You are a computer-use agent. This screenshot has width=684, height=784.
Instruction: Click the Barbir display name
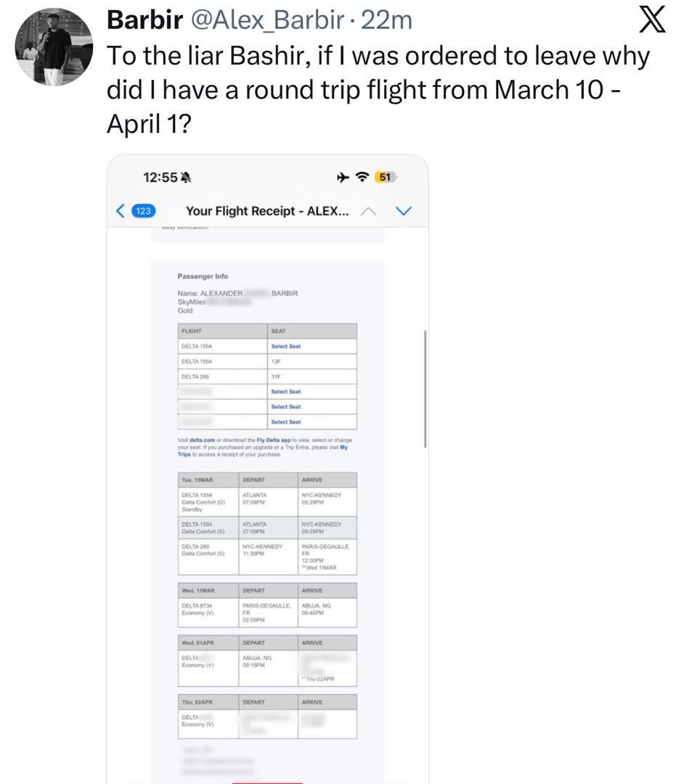(x=144, y=21)
